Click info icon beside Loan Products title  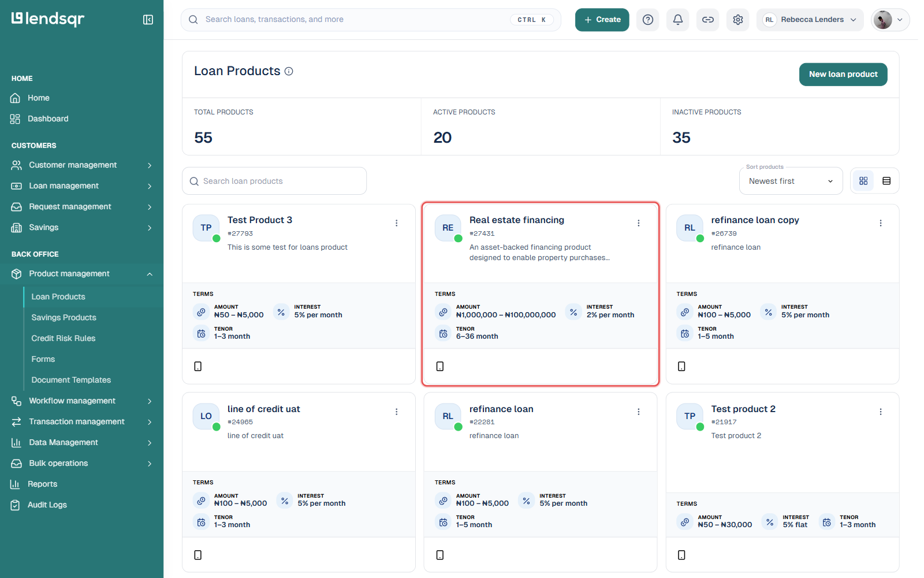[289, 71]
